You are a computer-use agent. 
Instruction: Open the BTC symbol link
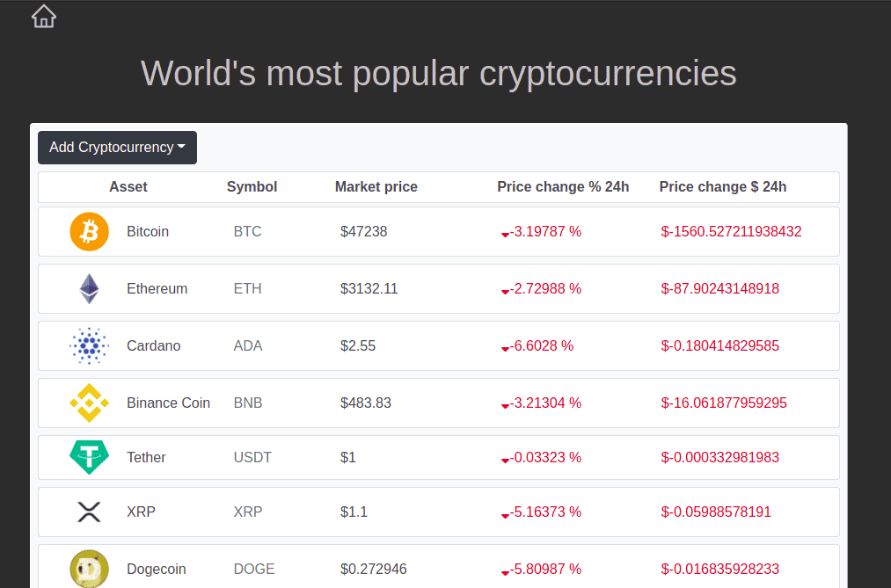[247, 231]
